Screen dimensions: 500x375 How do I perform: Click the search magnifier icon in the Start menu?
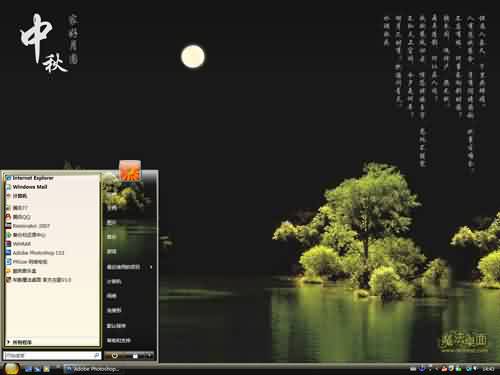pos(97,356)
